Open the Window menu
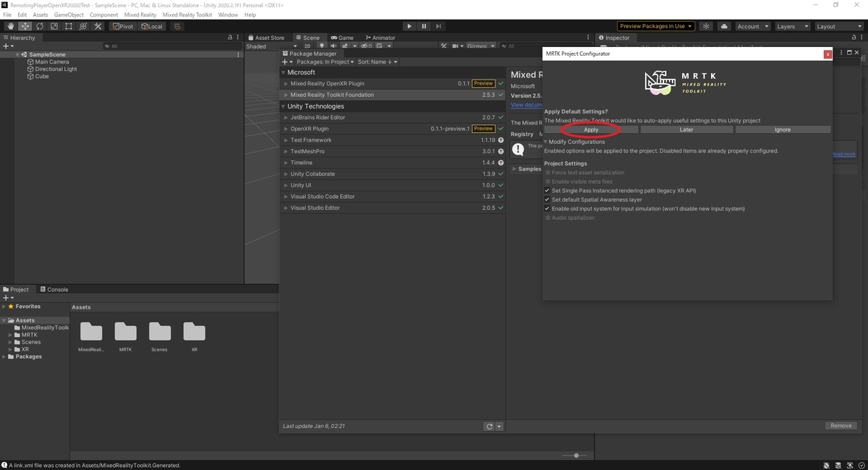868x470 pixels. (x=228, y=14)
